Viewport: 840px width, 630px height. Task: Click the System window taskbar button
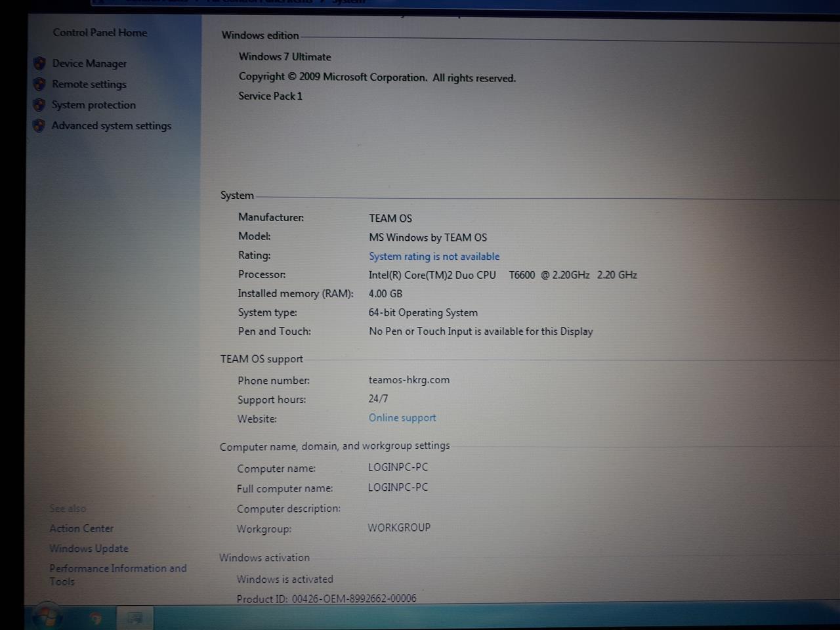(135, 618)
